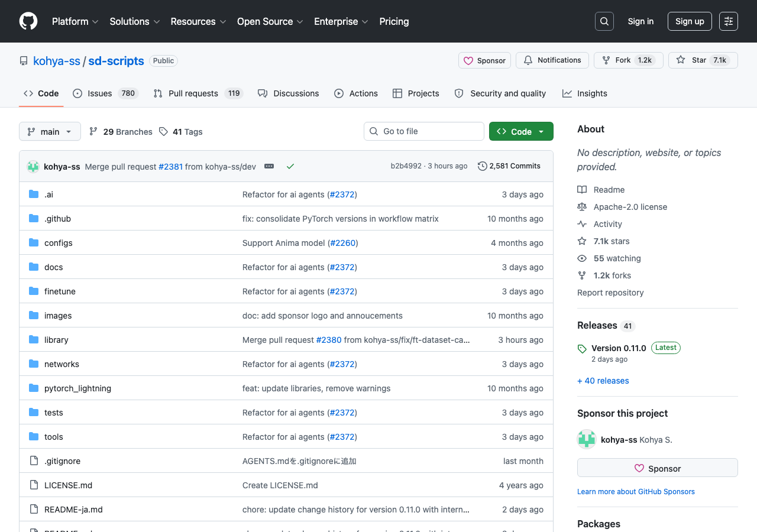Open the 2,581 Commits history
This screenshot has width=757, height=532.
point(509,166)
